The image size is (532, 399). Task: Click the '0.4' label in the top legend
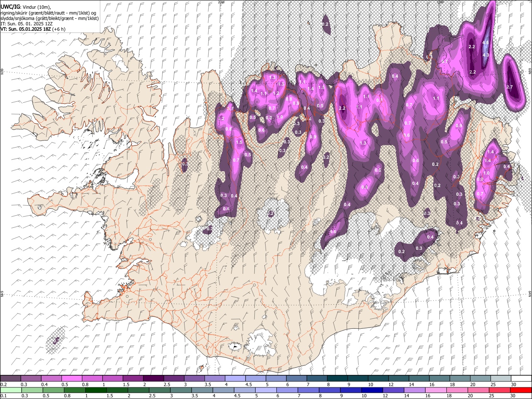tap(44, 384)
